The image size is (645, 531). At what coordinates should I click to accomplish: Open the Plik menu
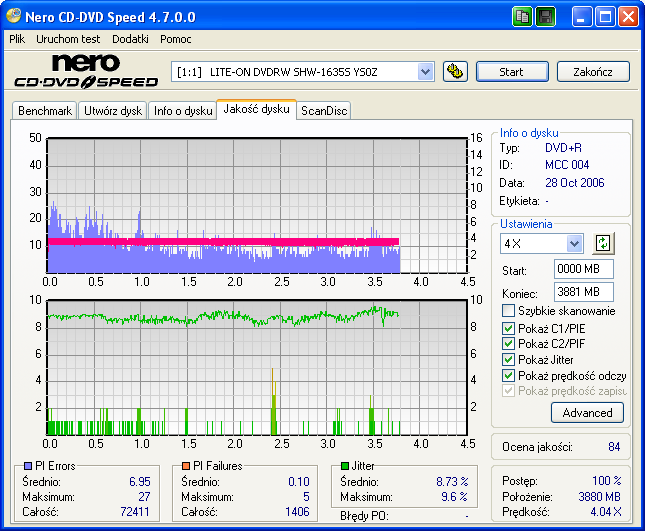17,39
